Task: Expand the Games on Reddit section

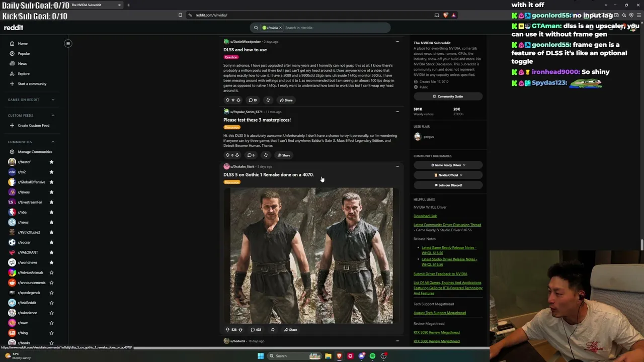Action: coord(53,100)
